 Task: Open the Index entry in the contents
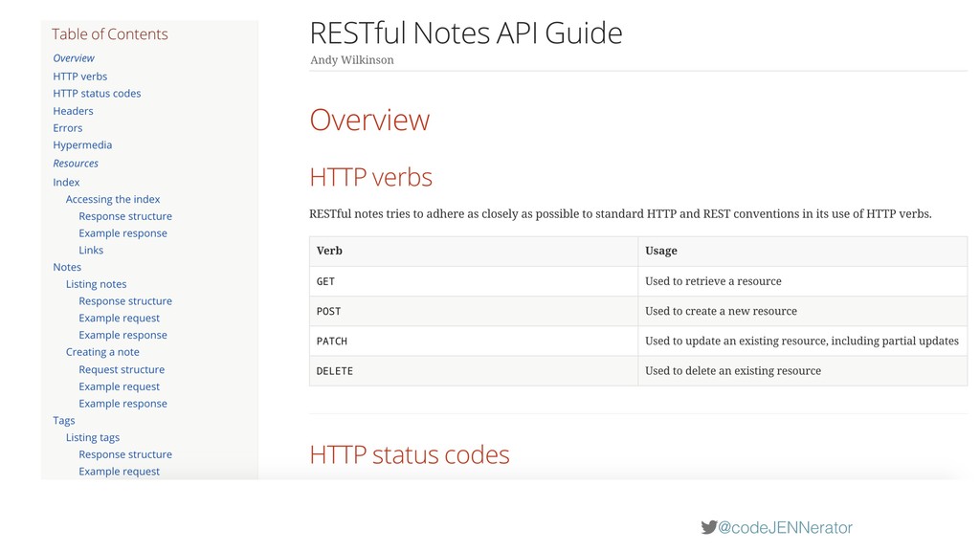click(66, 182)
